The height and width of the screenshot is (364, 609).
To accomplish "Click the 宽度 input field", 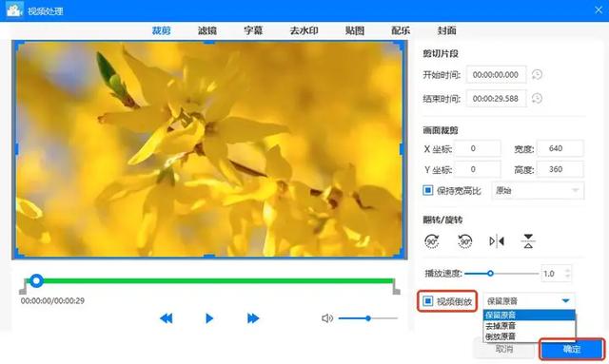I will 560,148.
